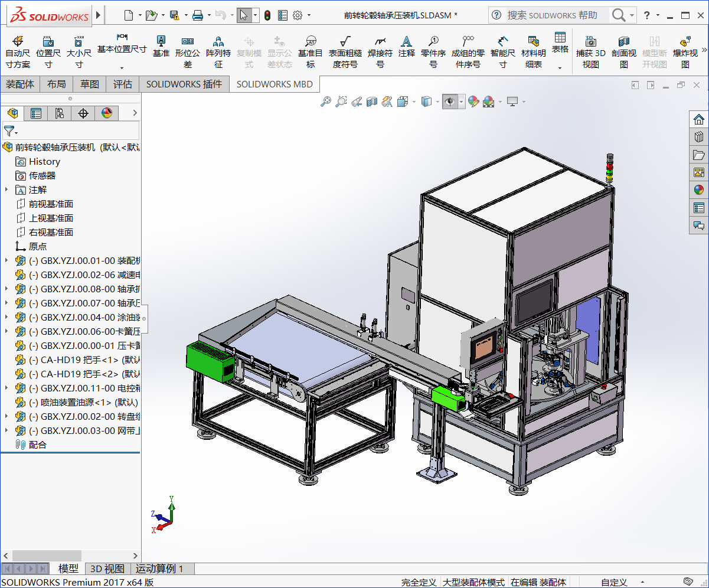Image resolution: width=709 pixels, height=588 pixels.
Task: Insert a 材料明细表 (Bill of Materials)
Action: pos(534,51)
